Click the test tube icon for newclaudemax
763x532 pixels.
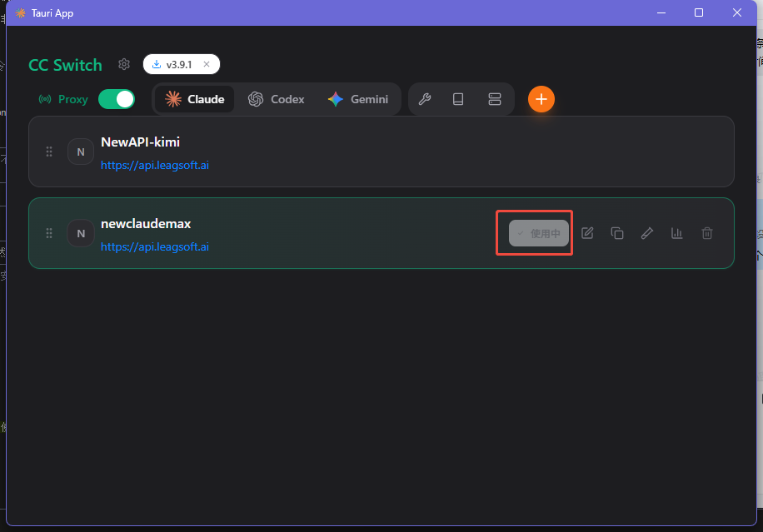click(647, 233)
